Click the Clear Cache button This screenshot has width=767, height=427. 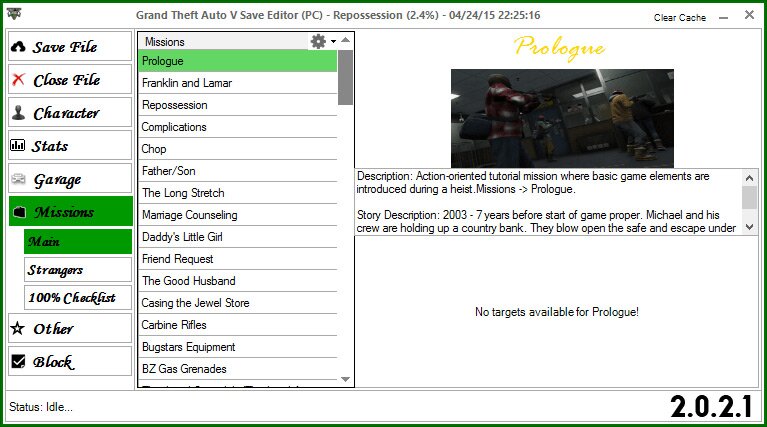click(679, 18)
